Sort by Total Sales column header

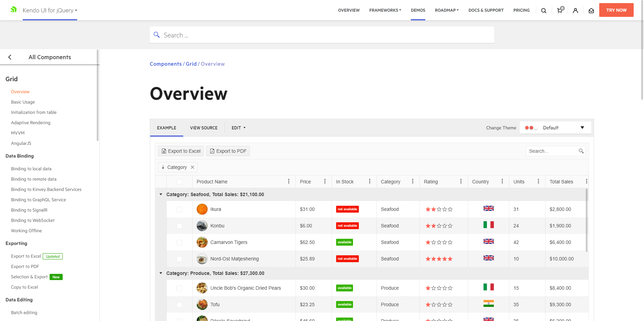click(561, 182)
